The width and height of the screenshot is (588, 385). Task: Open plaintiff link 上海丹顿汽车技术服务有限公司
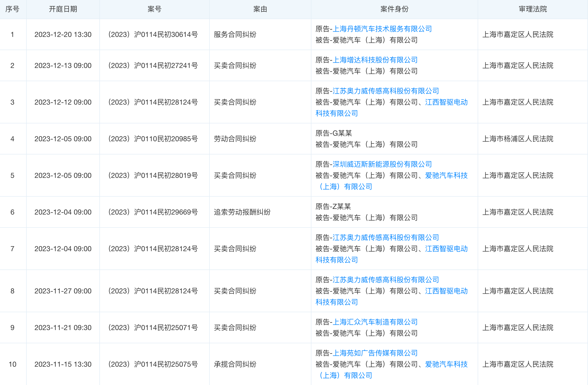click(382, 29)
